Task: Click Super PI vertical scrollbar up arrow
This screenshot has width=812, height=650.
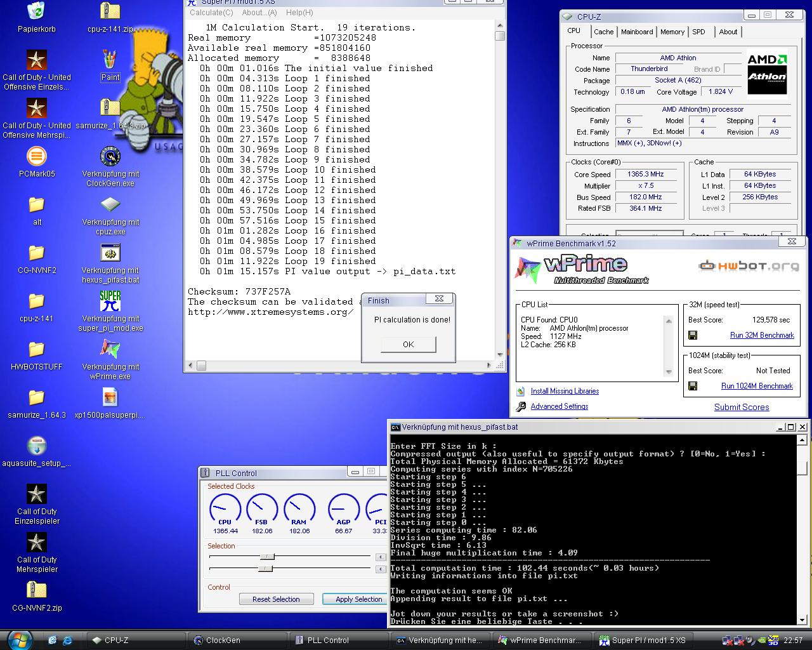Action: tap(500, 24)
